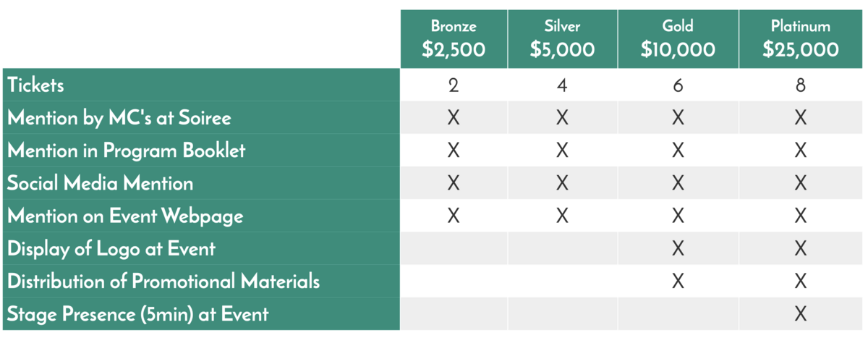Select the Silver $5,000 column header

[562, 39]
